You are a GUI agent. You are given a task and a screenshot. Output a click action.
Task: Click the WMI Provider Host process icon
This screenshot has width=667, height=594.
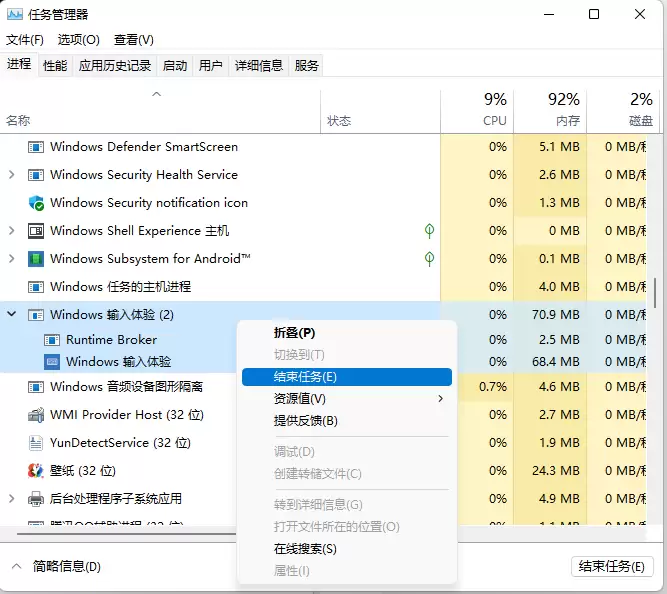36,415
